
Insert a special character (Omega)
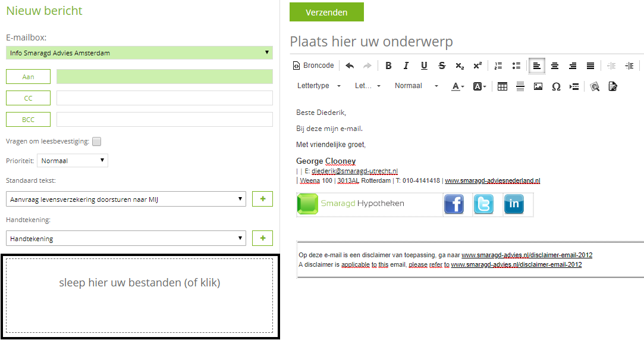pos(556,86)
